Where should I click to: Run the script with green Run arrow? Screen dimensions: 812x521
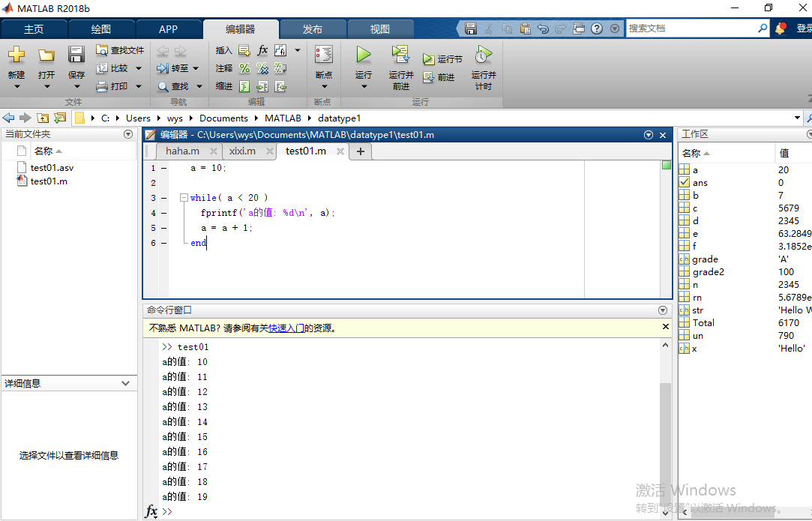coord(364,55)
